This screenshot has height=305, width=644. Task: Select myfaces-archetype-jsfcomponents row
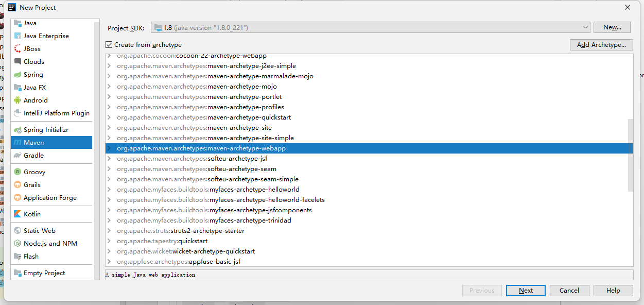pyautogui.click(x=369, y=210)
